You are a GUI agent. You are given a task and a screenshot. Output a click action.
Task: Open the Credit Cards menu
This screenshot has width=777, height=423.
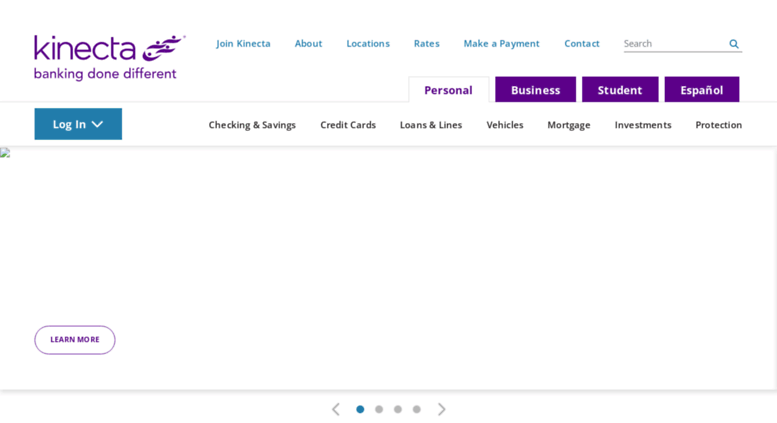(348, 125)
